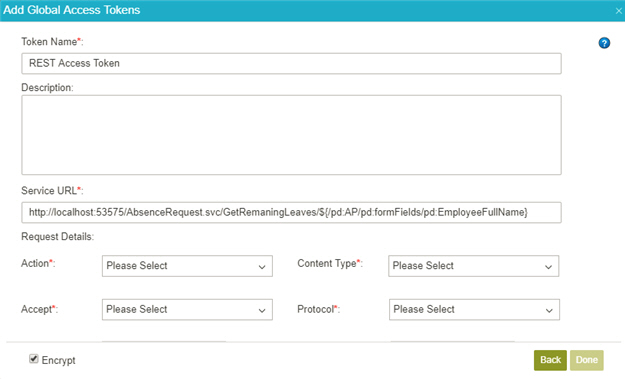The width and height of the screenshot is (625, 379).
Task: Click the Protocol label
Action: (318, 309)
